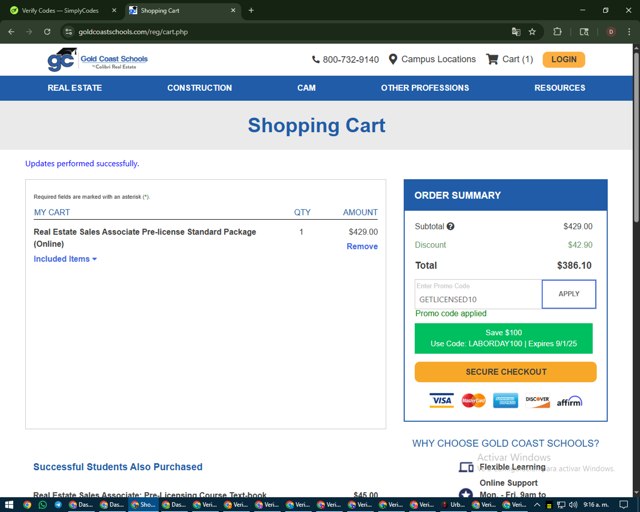Image resolution: width=640 pixels, height=512 pixels.
Task: Close the Verify Codes SimplyCodes tab
Action: 114,10
